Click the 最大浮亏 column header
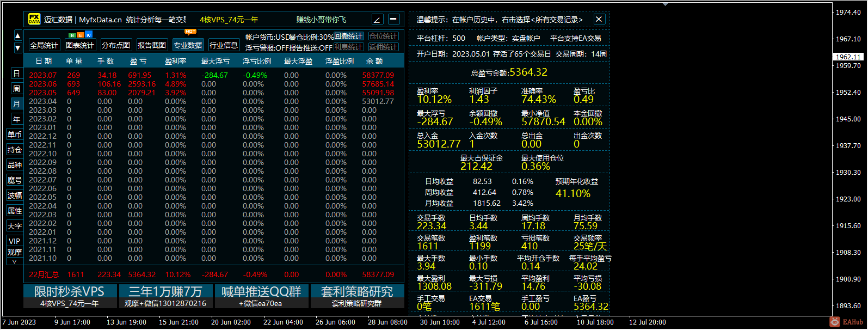The image size is (868, 330). [216, 61]
